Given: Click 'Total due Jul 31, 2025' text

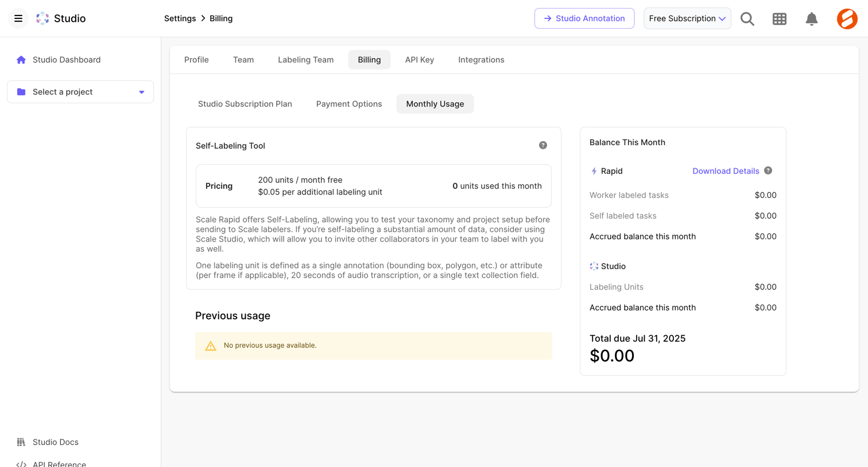Looking at the screenshot, I should pyautogui.click(x=638, y=338).
